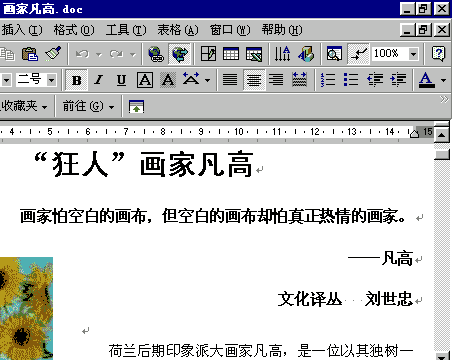Click the Undo arrow icon

82,54
